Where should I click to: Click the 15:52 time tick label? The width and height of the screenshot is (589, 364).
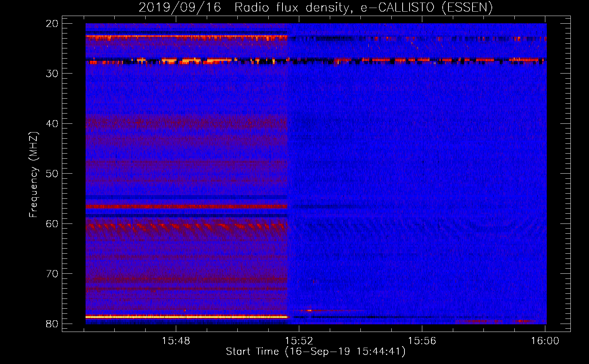299,341
